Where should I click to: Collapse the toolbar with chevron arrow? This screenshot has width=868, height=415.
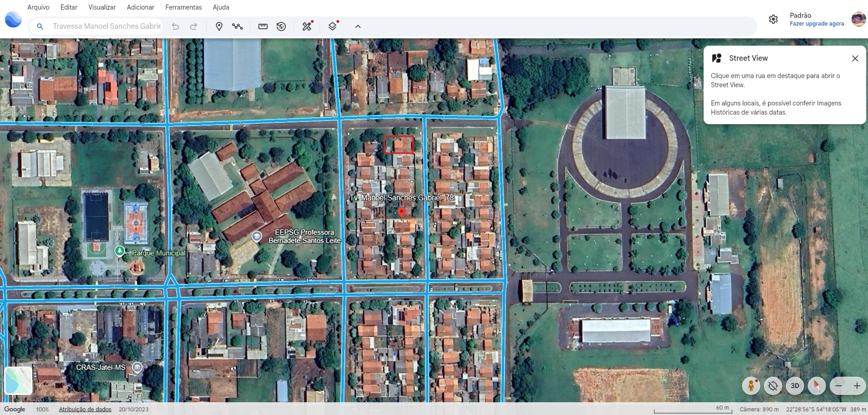coord(358,26)
